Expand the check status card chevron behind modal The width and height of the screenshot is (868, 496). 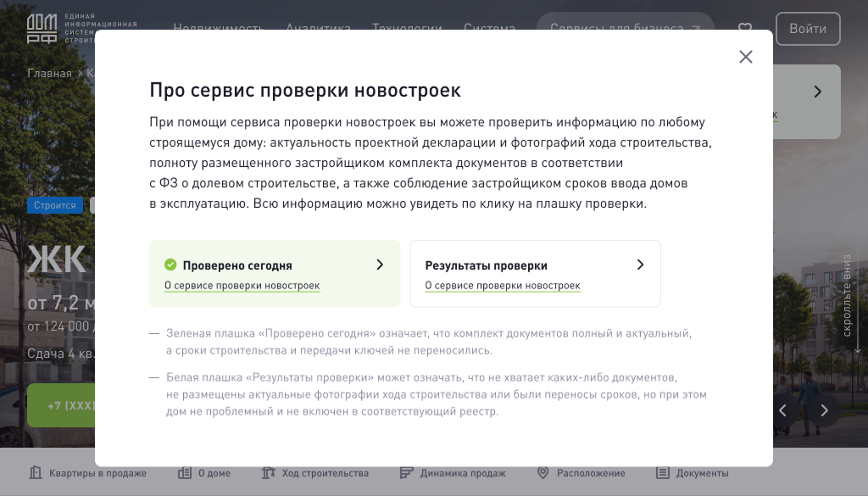818,92
